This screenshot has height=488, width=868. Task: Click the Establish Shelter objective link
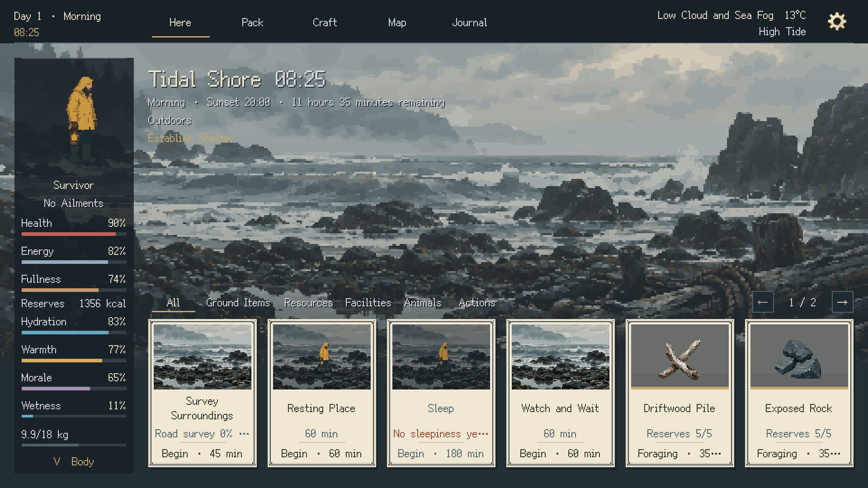tap(190, 138)
